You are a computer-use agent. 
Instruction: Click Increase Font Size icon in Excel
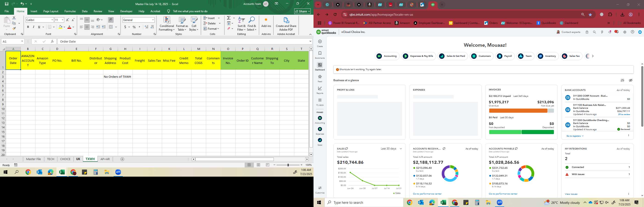click(67, 20)
